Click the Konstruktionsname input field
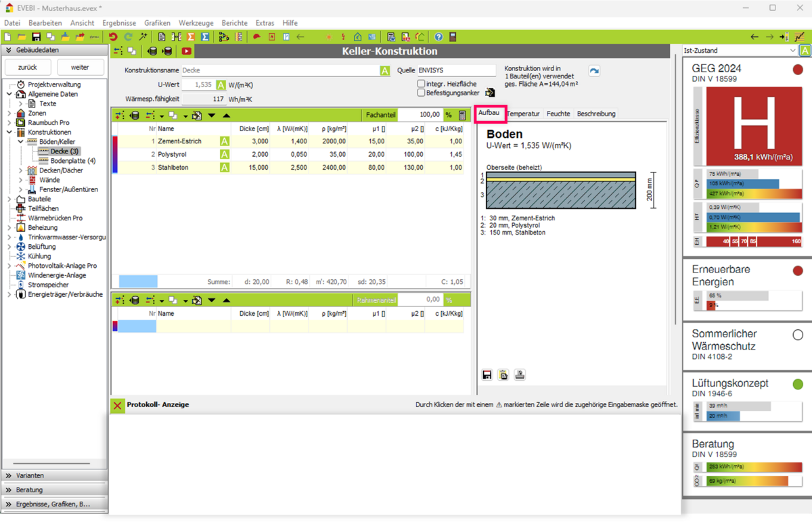Screen dimensions: 812x522 (280, 70)
